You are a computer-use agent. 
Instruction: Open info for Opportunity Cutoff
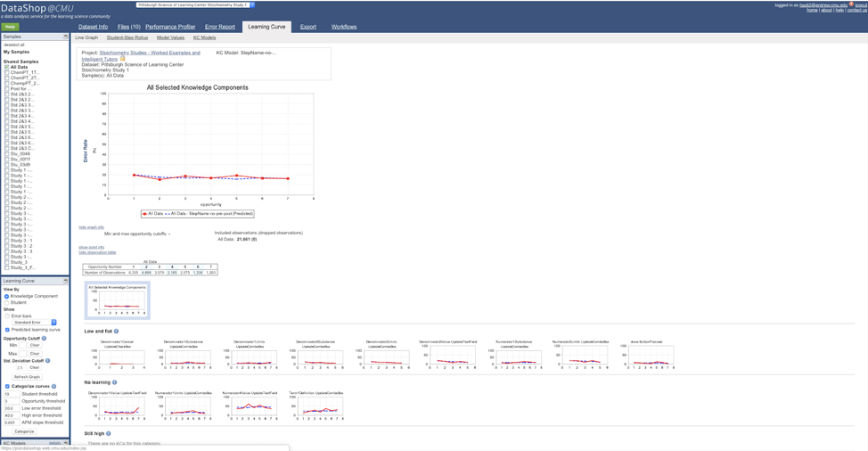pyautogui.click(x=45, y=338)
